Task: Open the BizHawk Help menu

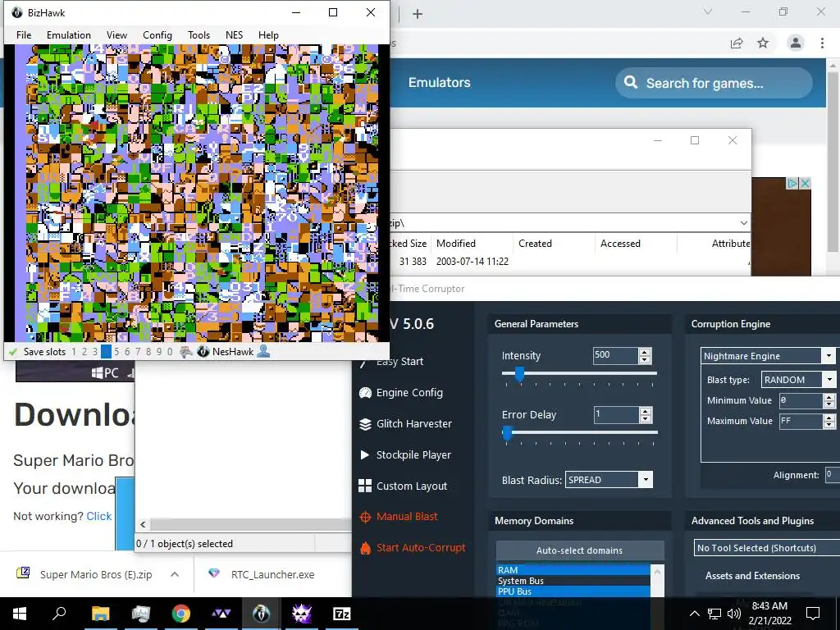Action: pos(268,34)
